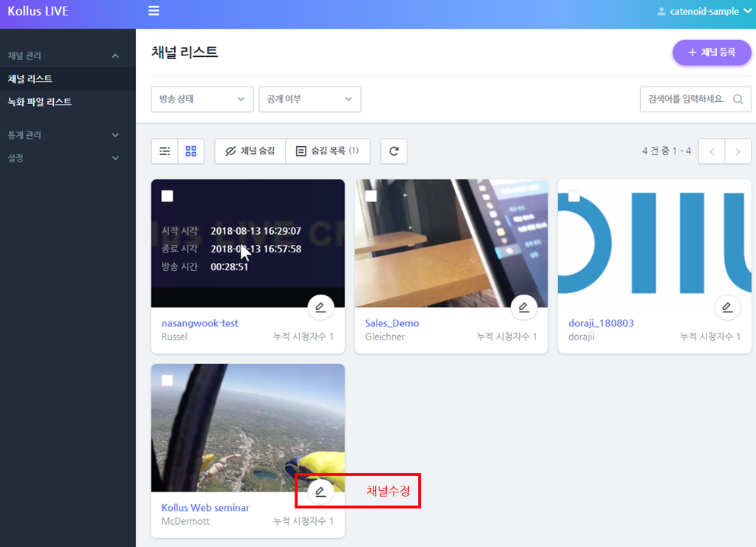Click the search keyword input field
This screenshot has height=547, width=756.
(685, 100)
